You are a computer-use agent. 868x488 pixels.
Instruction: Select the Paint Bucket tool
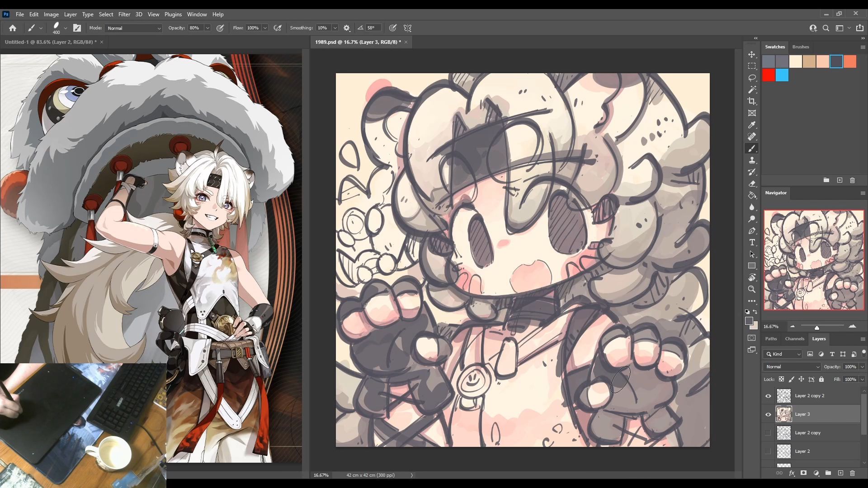pyautogui.click(x=752, y=195)
